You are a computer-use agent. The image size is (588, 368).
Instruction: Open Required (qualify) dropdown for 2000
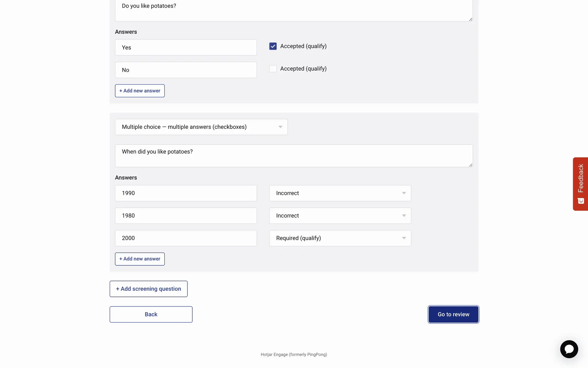340,238
